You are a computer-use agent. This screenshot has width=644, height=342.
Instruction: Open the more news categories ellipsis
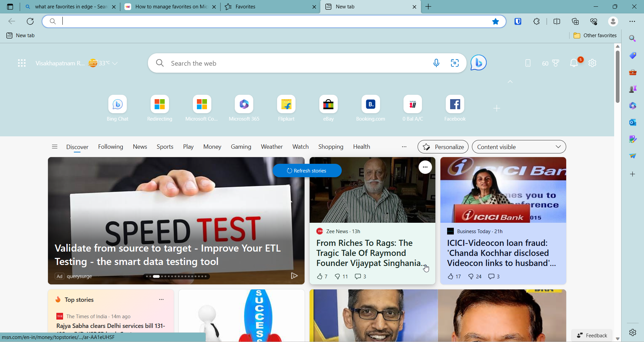tap(404, 147)
